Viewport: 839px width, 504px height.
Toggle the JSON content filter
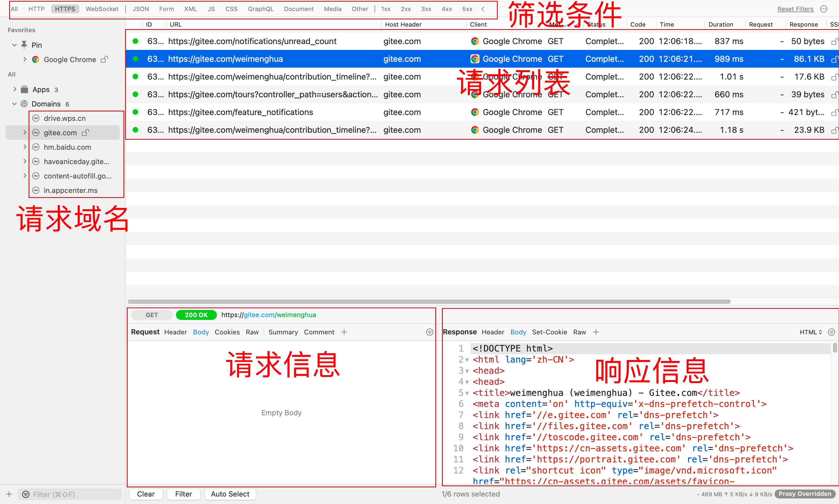click(141, 9)
